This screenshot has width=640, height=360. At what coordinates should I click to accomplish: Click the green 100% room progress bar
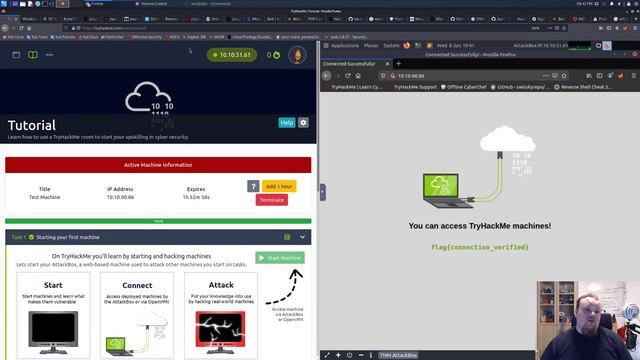point(158,221)
